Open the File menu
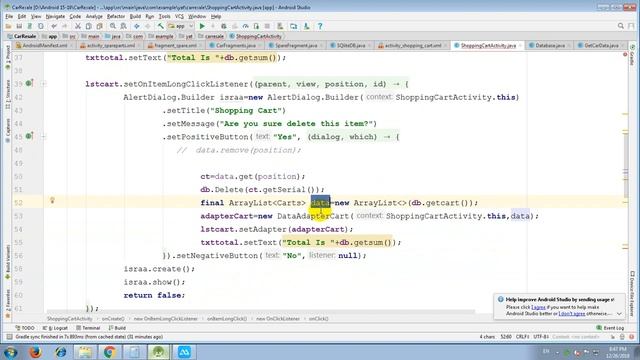640x360 pixels. point(9,16)
